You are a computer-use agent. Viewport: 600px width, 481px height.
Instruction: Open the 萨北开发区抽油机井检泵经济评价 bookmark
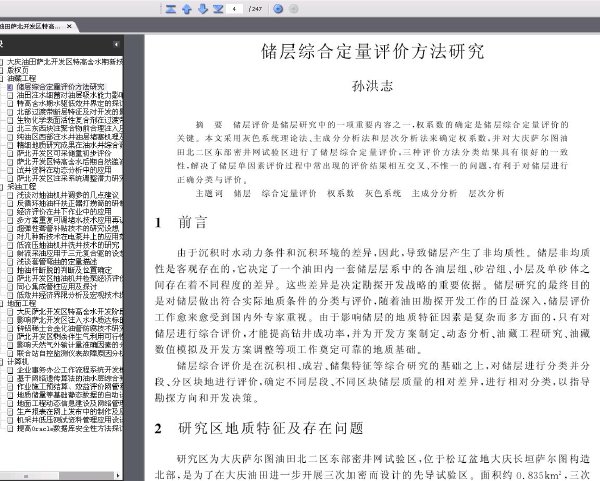[x=70, y=279]
